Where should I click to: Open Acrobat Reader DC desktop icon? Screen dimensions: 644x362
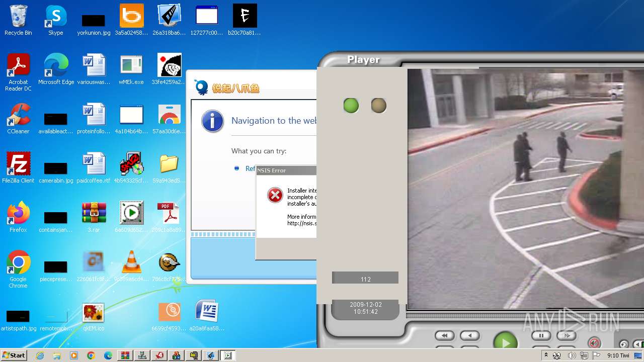[18, 72]
